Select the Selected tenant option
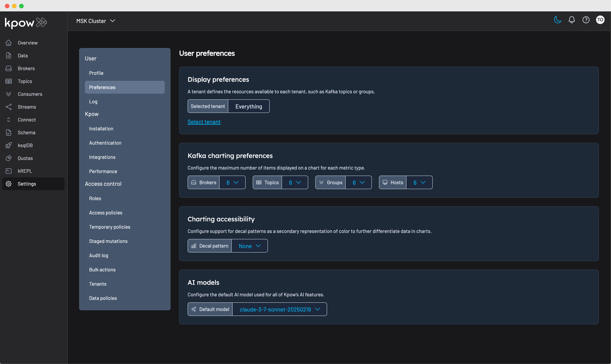 click(x=208, y=106)
